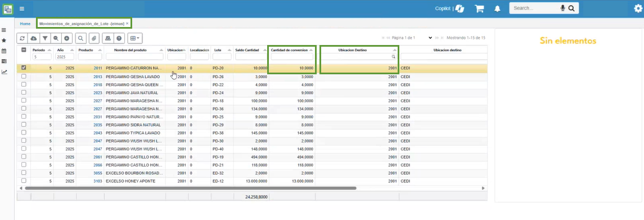The image size is (644, 220).
Task: Open the shopping cart icon
Action: click(479, 8)
